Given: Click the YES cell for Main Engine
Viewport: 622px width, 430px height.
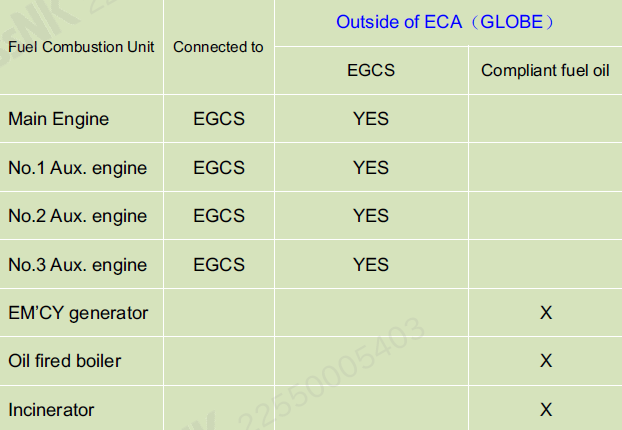Looking at the screenshot, I should 371,119.
